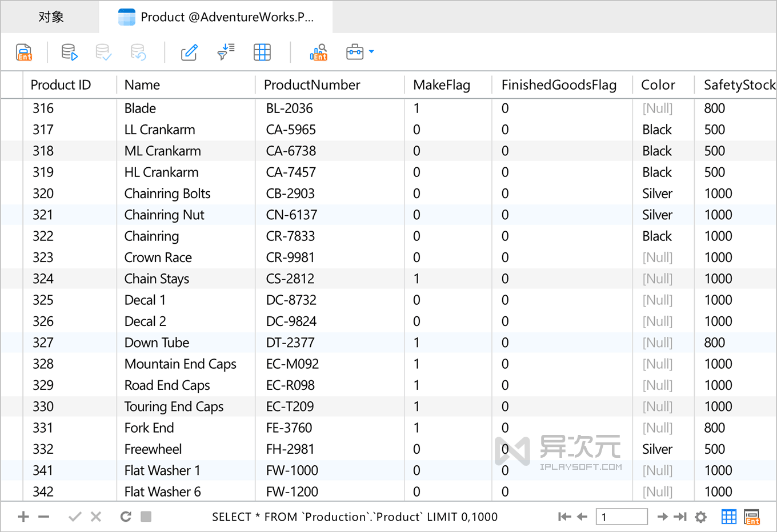Click the toolbox icon in the toolbar
777x532 pixels.
pos(355,53)
